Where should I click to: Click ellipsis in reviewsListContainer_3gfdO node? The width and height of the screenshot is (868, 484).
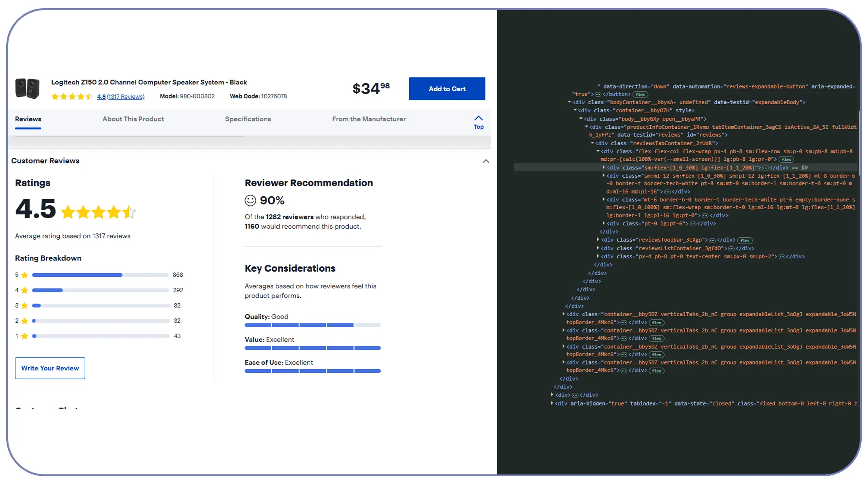pos(731,249)
